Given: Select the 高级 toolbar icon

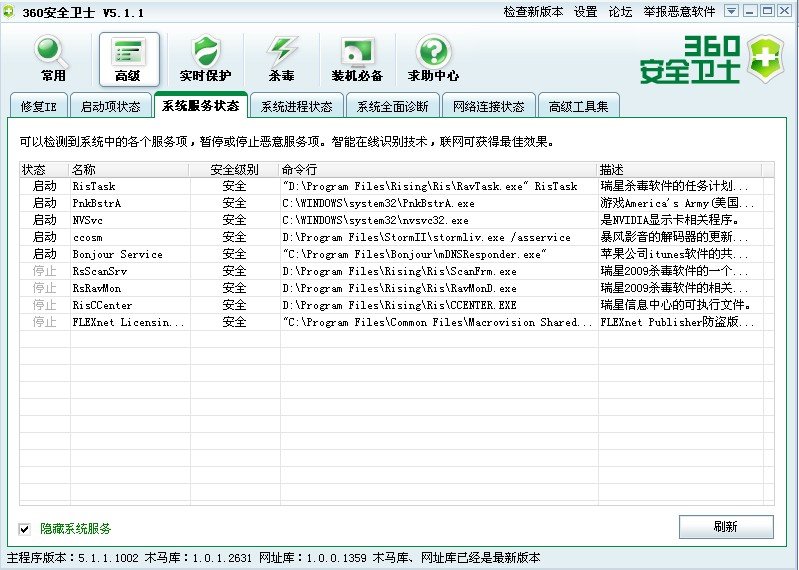Looking at the screenshot, I should tap(129, 58).
